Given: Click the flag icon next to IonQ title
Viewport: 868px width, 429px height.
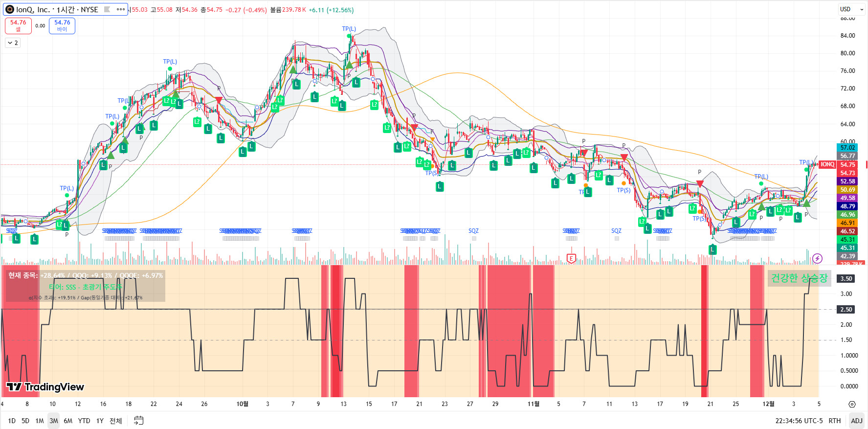Looking at the screenshot, I should coord(107,9).
